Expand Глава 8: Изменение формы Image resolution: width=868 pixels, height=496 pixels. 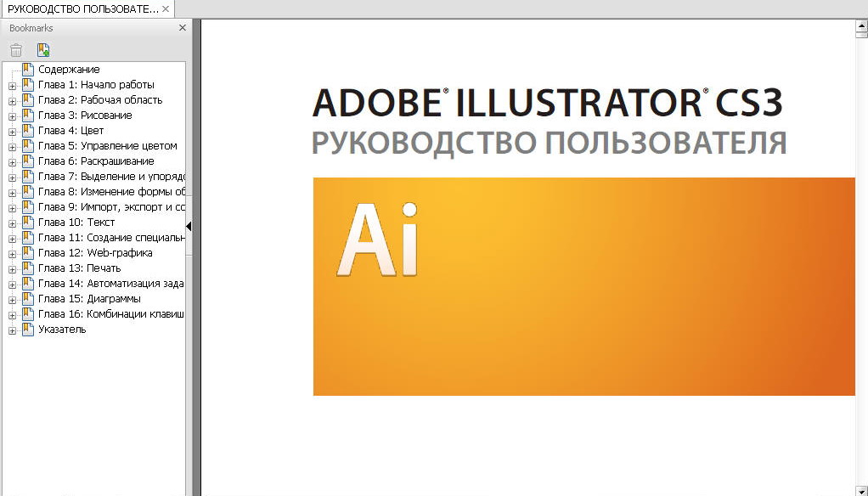(12, 193)
